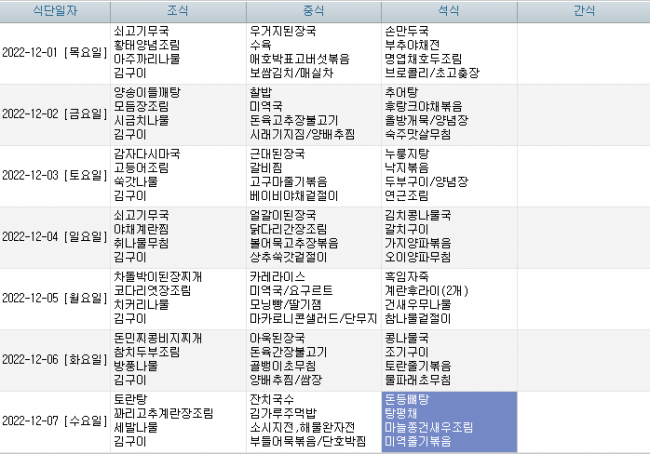Select the 2022-12-07 [수요일] date cell
The image size is (650, 454).
[x=55, y=420]
